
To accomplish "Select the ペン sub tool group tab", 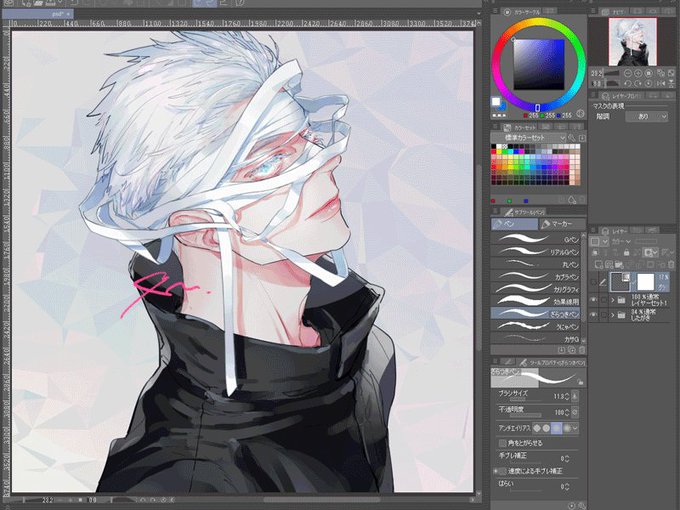I will tap(514, 224).
